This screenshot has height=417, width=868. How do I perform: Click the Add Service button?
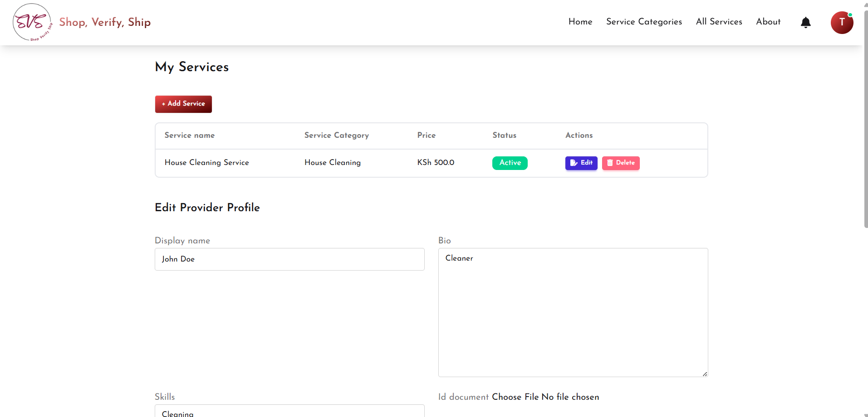point(183,104)
